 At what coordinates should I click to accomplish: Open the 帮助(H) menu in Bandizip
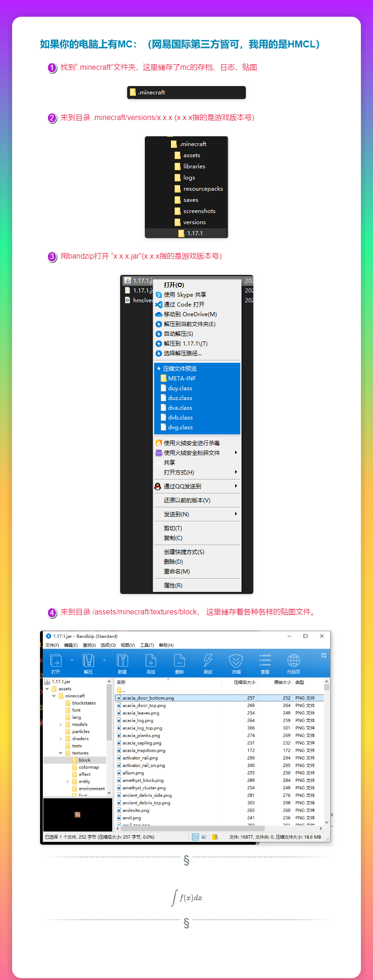tap(166, 645)
